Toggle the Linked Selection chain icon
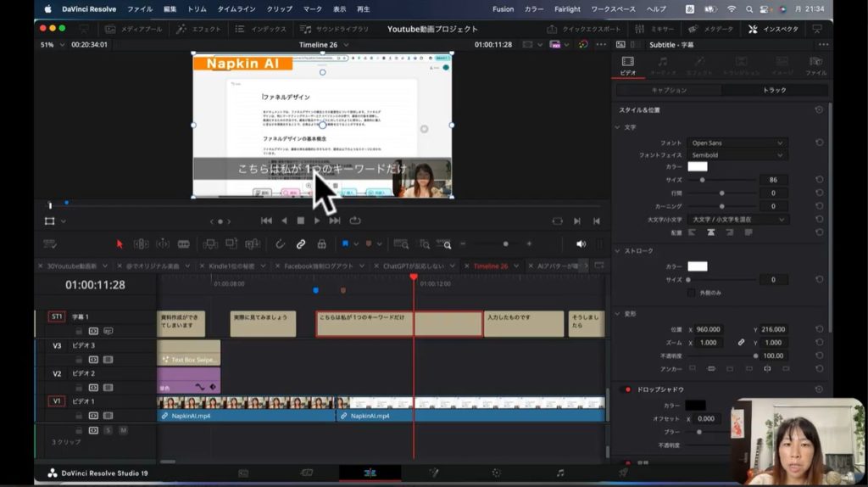868x487 pixels. (300, 244)
